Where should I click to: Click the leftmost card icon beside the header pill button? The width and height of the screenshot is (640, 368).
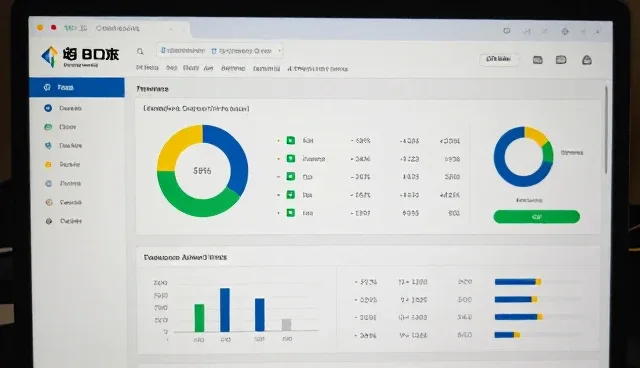pos(538,60)
